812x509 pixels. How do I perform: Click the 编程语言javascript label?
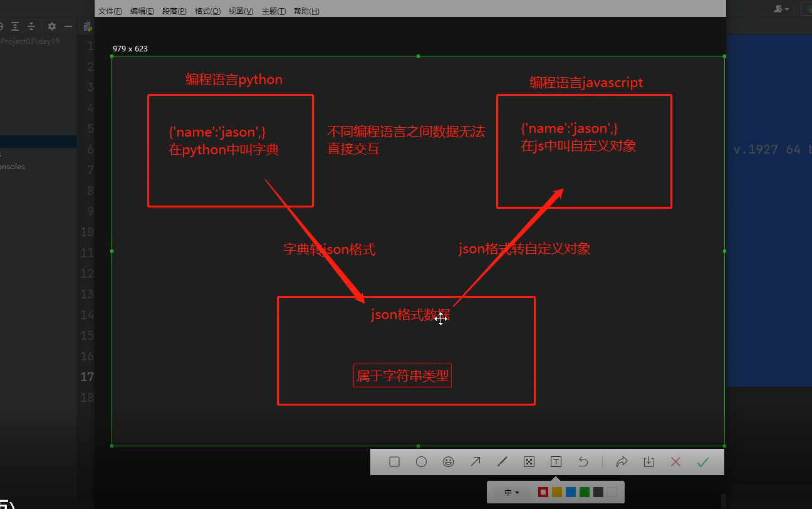point(586,83)
